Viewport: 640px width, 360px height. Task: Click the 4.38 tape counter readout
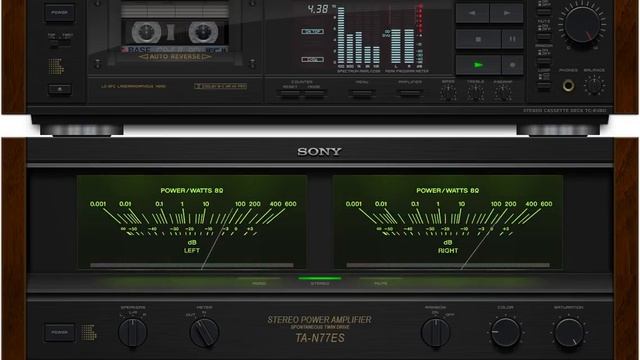(318, 9)
